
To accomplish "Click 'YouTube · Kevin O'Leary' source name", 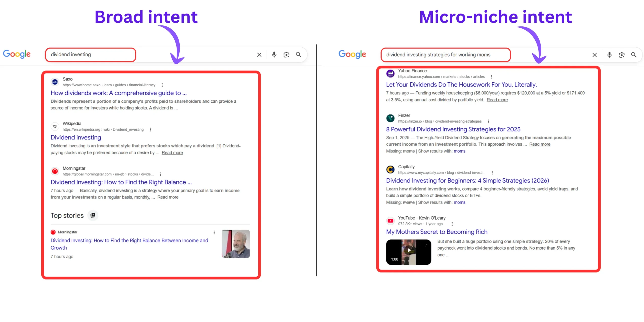I will [422, 218].
